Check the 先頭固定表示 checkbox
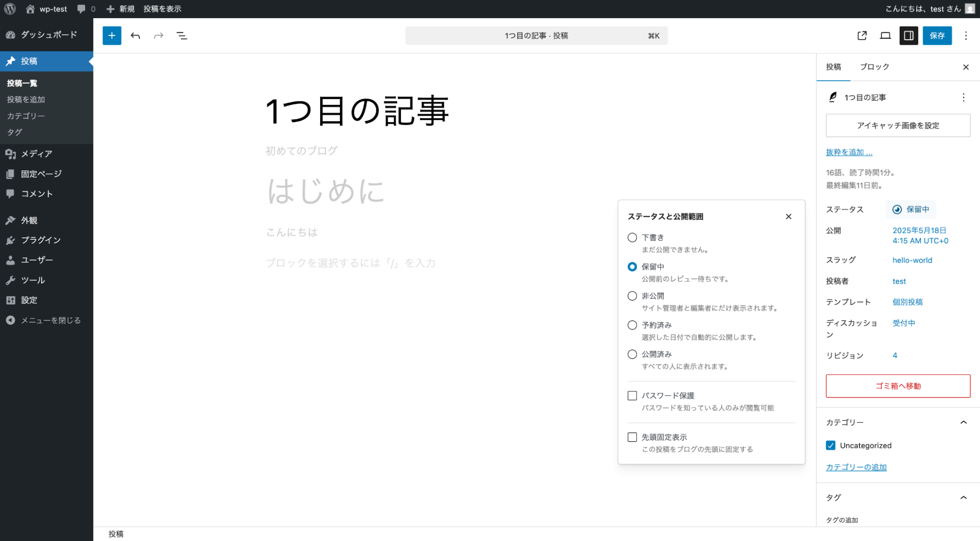 click(x=632, y=437)
